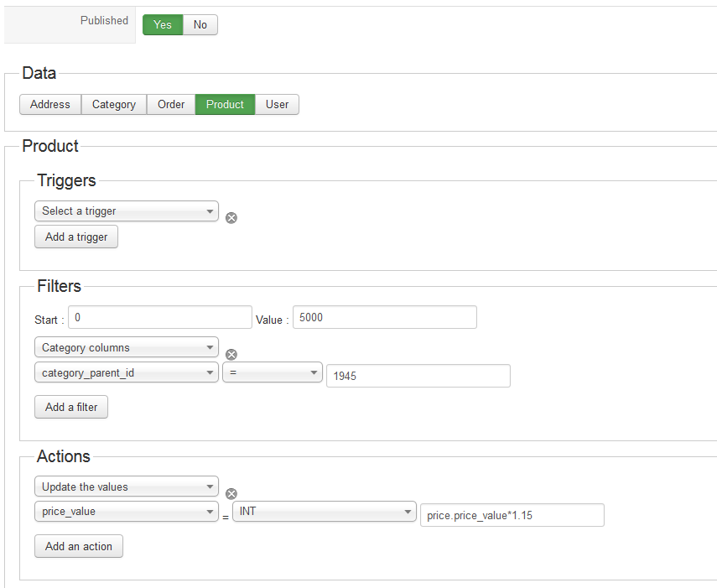This screenshot has height=588, width=717.
Task: Open the 'Update the values' action dropdown
Action: [x=127, y=487]
